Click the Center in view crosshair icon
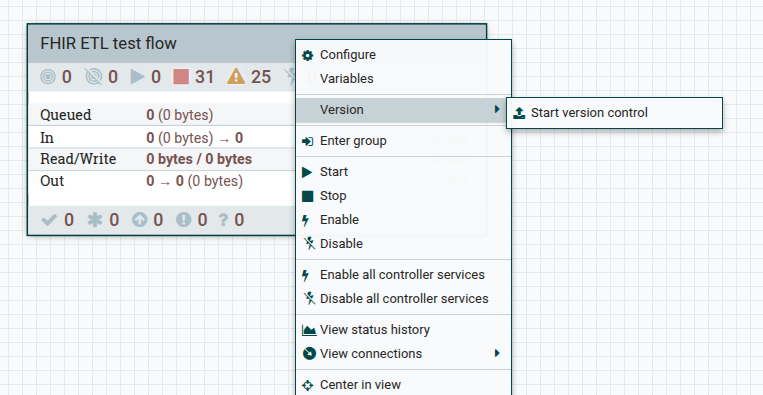 308,385
